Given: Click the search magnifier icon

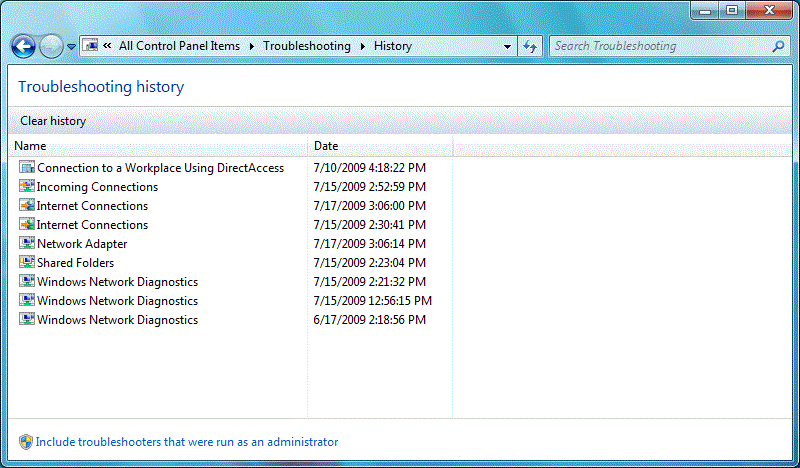Looking at the screenshot, I should pyautogui.click(x=779, y=46).
